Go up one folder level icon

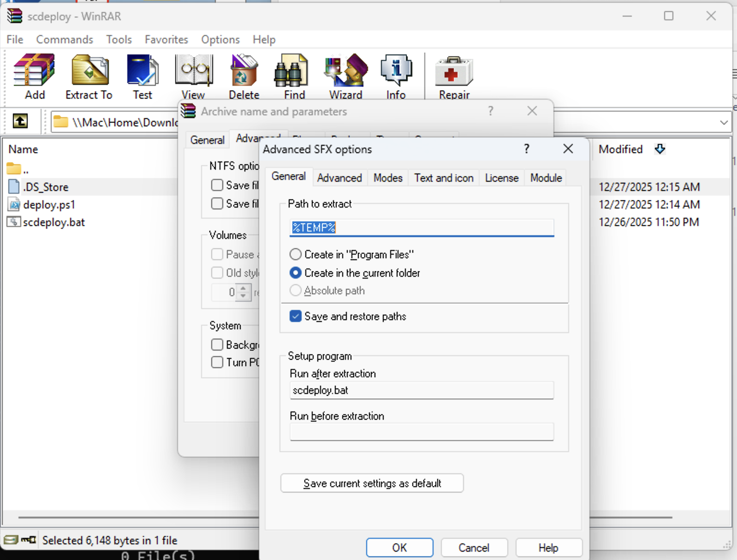point(20,121)
